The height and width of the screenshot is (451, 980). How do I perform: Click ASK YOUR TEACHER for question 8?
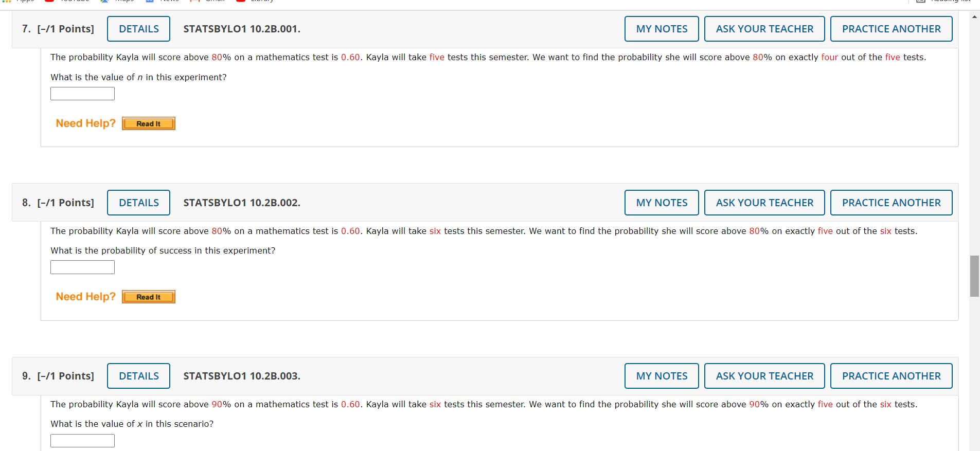click(x=764, y=203)
